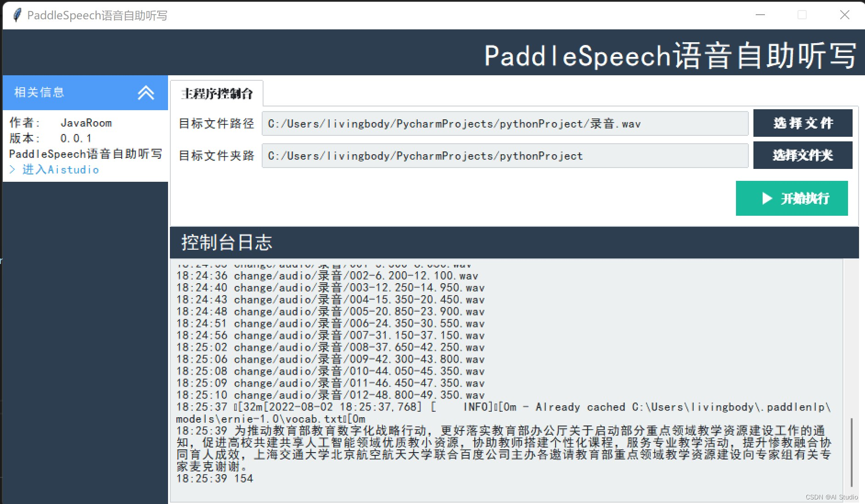Image resolution: width=865 pixels, height=504 pixels.
Task: Click the 目标文件夹路 input field
Action: tap(504, 155)
